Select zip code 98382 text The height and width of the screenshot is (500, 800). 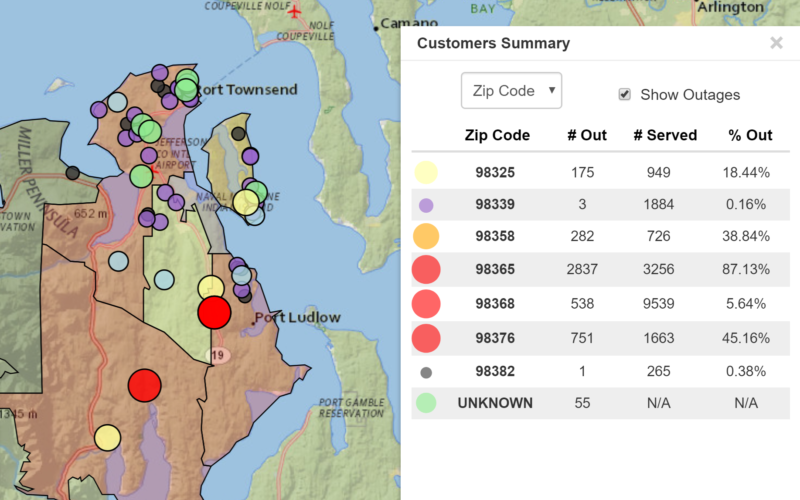click(x=495, y=371)
